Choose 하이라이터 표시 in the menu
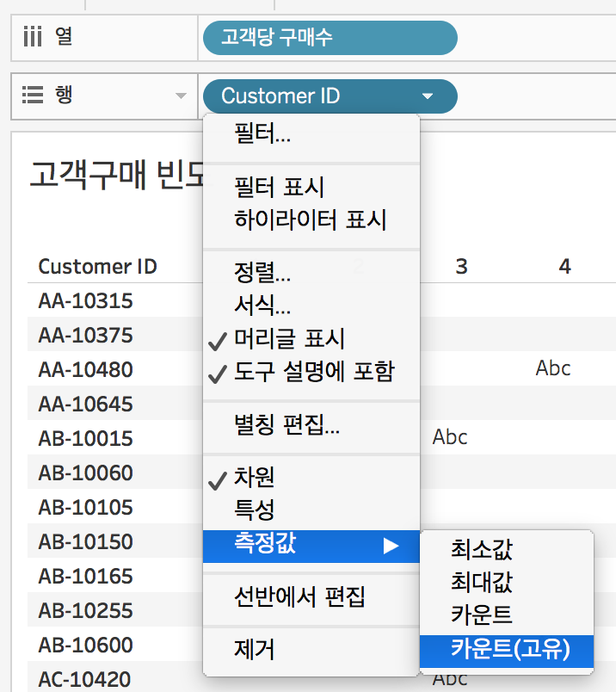Viewport: 616px width, 692px height. click(x=311, y=219)
